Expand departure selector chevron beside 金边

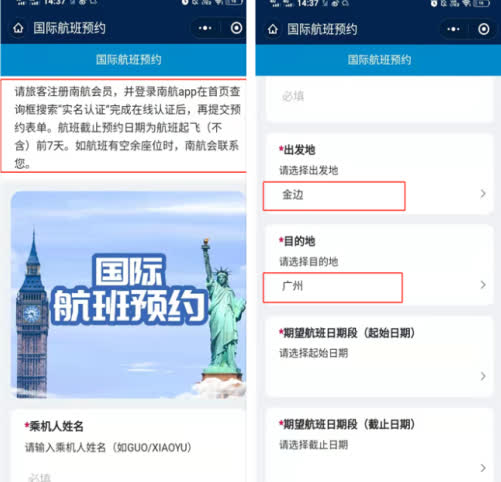483,194
